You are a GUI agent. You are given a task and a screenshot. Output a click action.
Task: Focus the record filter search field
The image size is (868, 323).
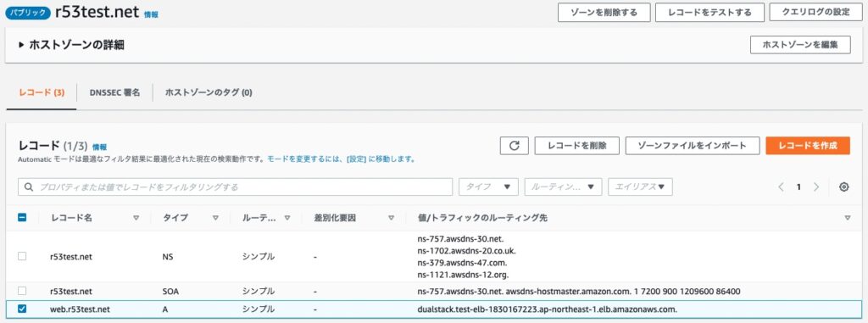pos(236,187)
